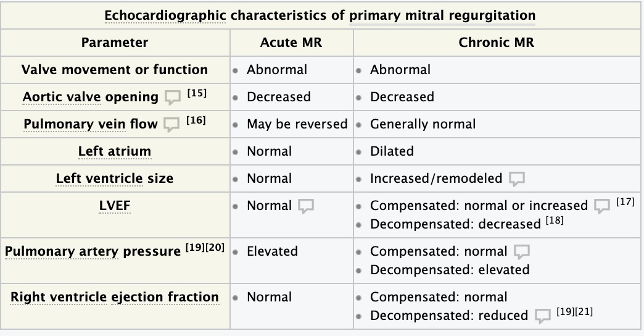Click comment icon after normal or increased
The image size is (644, 336).
click(x=601, y=206)
